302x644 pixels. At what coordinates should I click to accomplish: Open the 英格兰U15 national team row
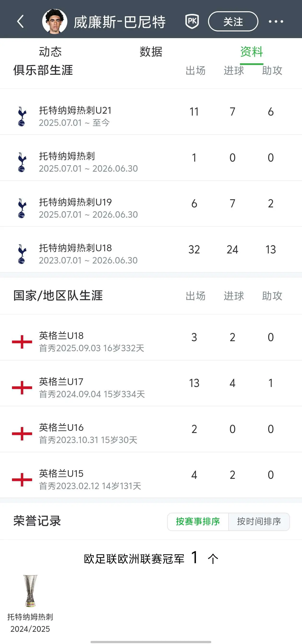(x=151, y=475)
